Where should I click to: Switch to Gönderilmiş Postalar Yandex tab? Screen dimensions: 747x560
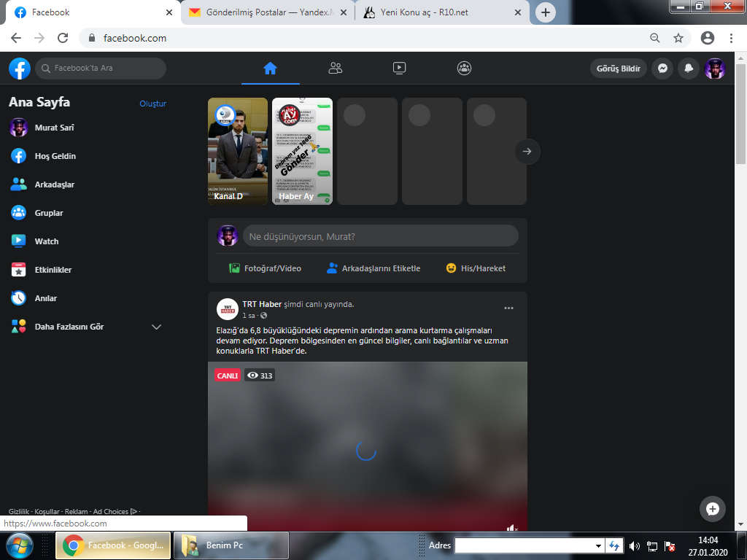pyautogui.click(x=268, y=12)
